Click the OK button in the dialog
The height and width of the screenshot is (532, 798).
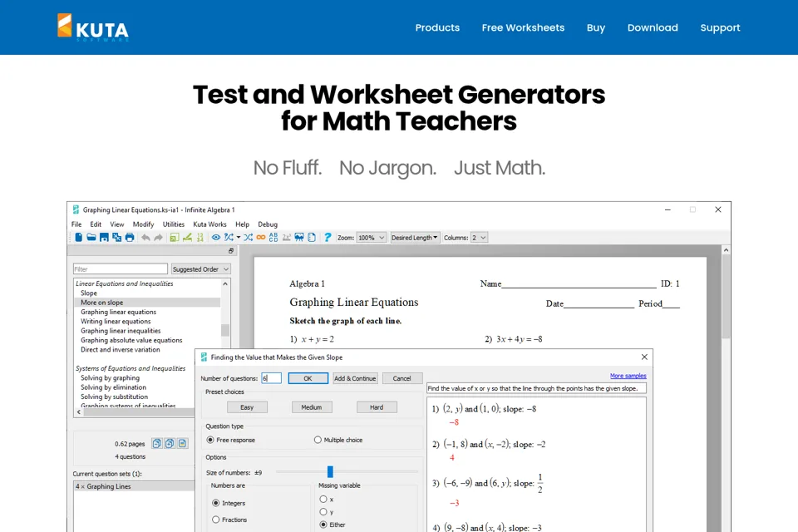308,378
